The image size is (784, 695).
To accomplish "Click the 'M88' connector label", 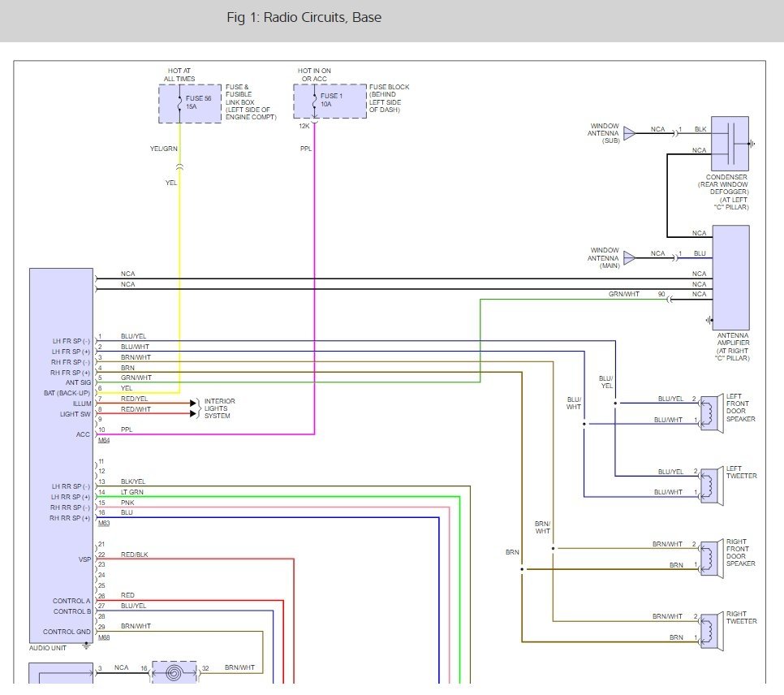I will [104, 637].
